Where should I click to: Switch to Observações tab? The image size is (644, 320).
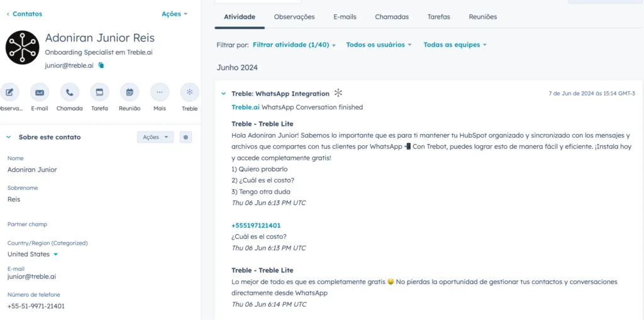(x=294, y=17)
